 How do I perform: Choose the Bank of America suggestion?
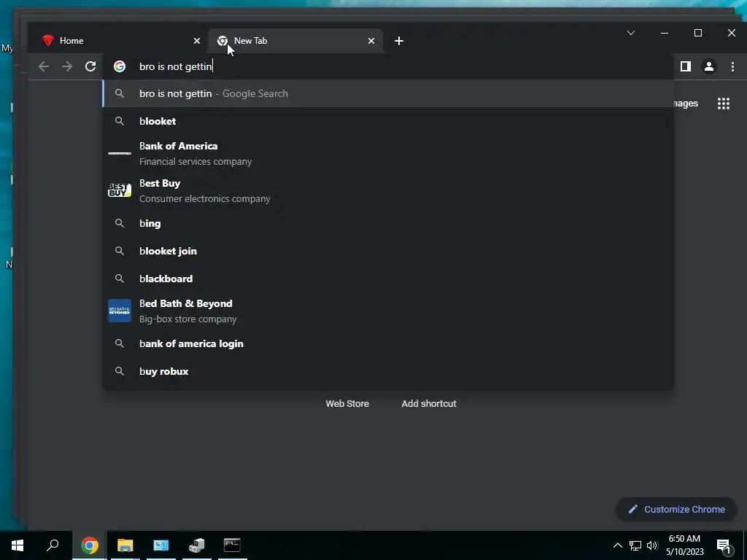pos(388,153)
